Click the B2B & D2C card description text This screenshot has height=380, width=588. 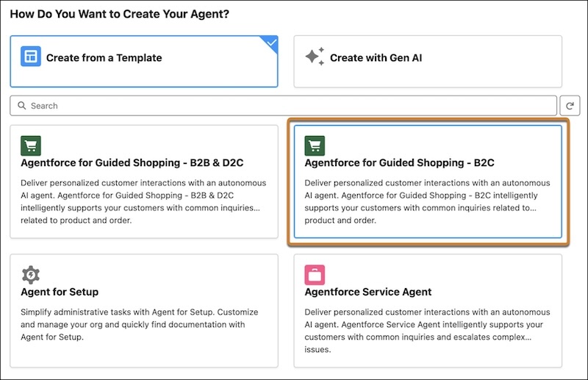coord(143,201)
